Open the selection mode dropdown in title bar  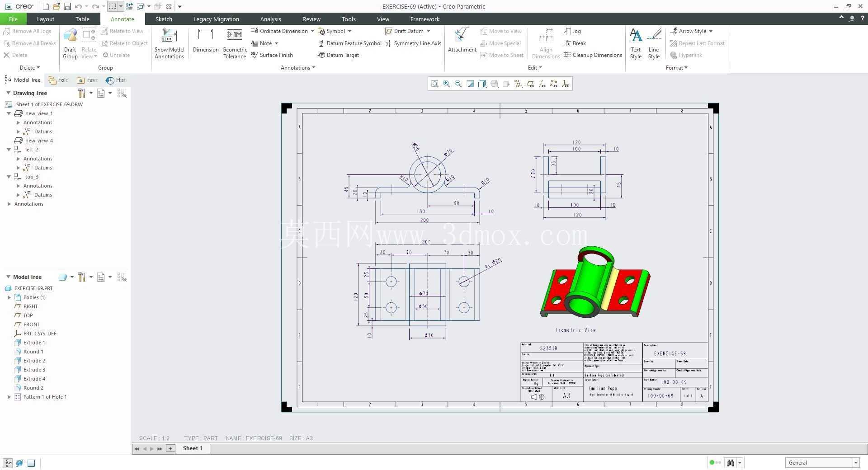pyautogui.click(x=121, y=6)
